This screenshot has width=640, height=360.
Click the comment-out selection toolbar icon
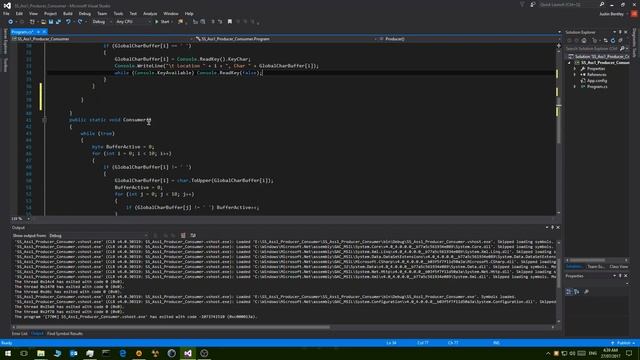(x=213, y=22)
